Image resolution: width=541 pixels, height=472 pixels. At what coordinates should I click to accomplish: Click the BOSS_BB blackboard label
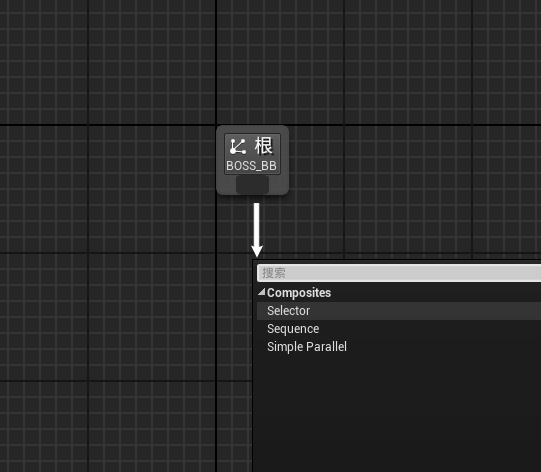(x=252, y=166)
